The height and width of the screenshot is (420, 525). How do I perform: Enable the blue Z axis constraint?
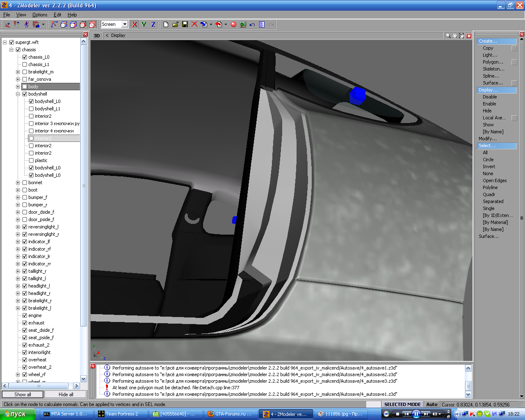pyautogui.click(x=153, y=25)
